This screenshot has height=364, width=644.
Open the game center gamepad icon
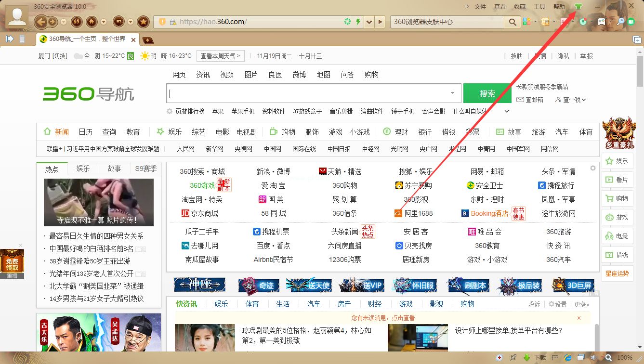coord(602,22)
